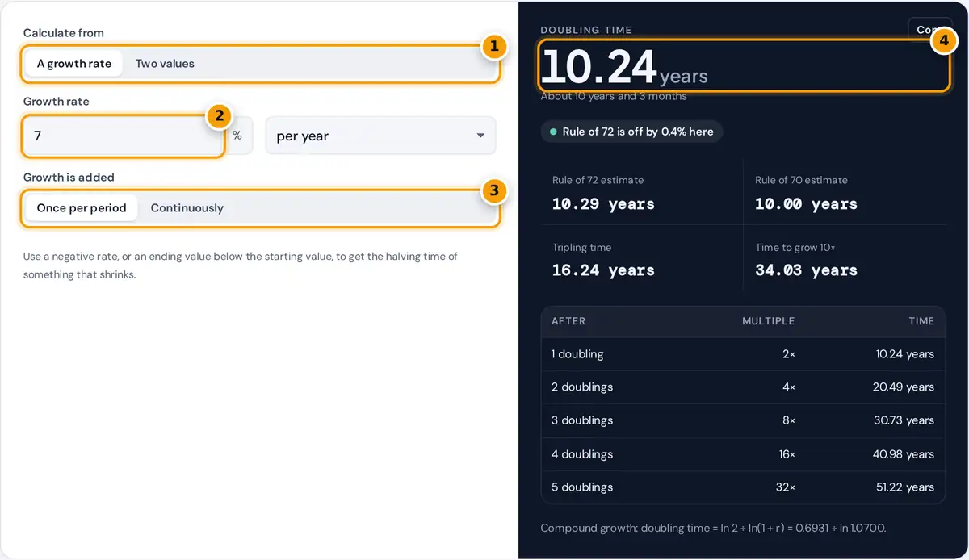Choose 'Continuously' growth option
The width and height of the screenshot is (969, 560).
[x=187, y=208]
